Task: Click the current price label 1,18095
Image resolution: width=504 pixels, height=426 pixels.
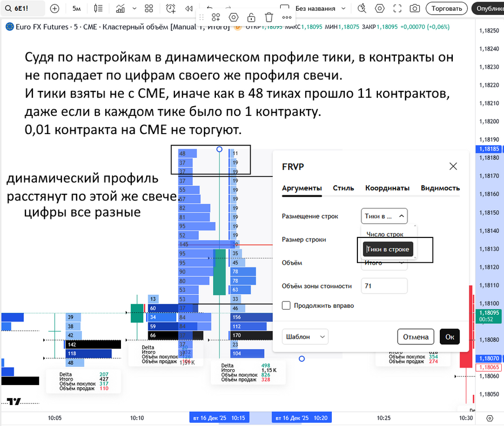Action: (x=489, y=316)
